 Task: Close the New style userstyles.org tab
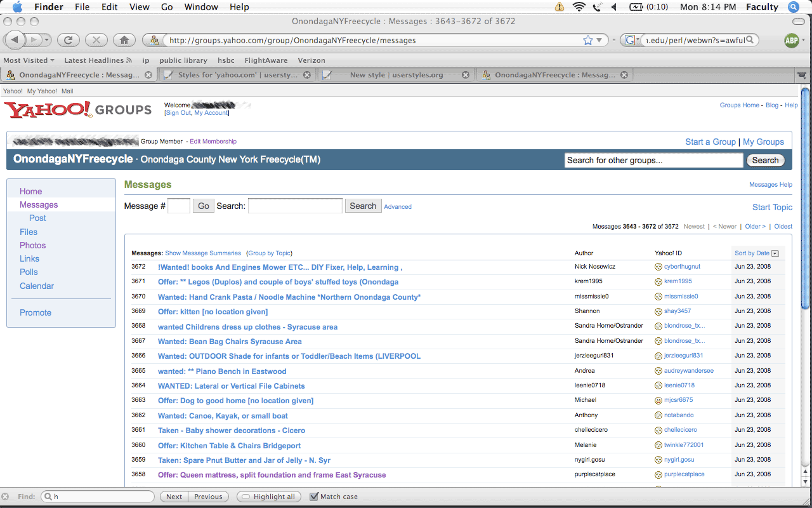pyautogui.click(x=466, y=75)
